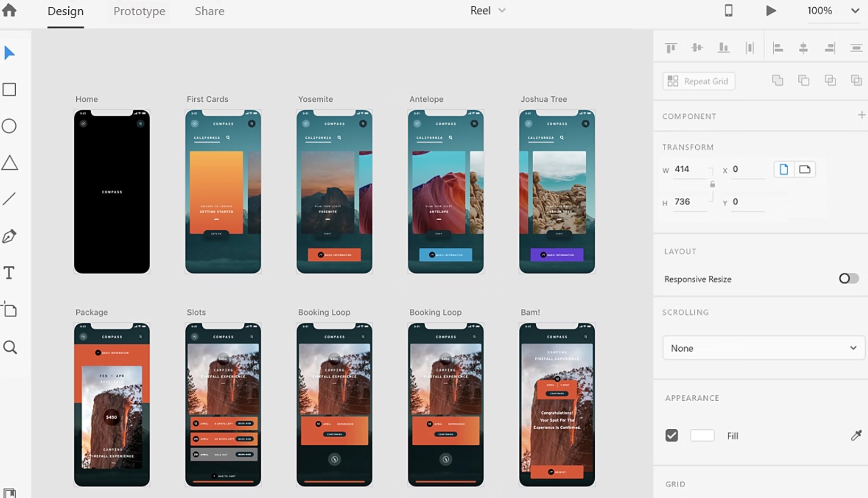Select the Ellipse tool
This screenshot has height=498, width=868.
click(x=9, y=126)
